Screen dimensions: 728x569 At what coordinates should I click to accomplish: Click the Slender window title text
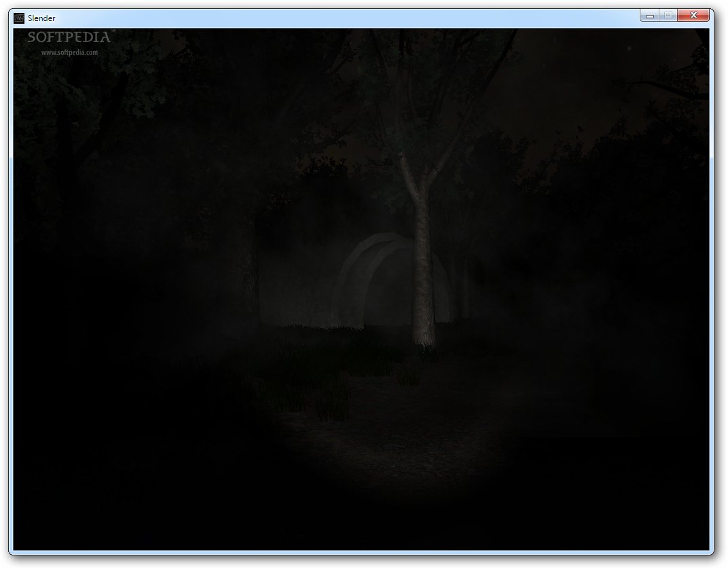[x=41, y=18]
